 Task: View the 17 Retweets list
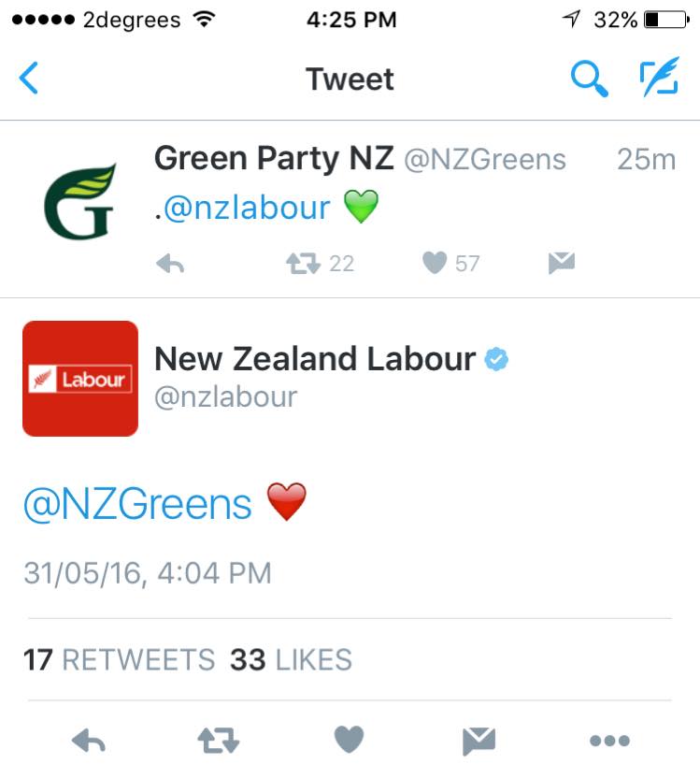(119, 659)
